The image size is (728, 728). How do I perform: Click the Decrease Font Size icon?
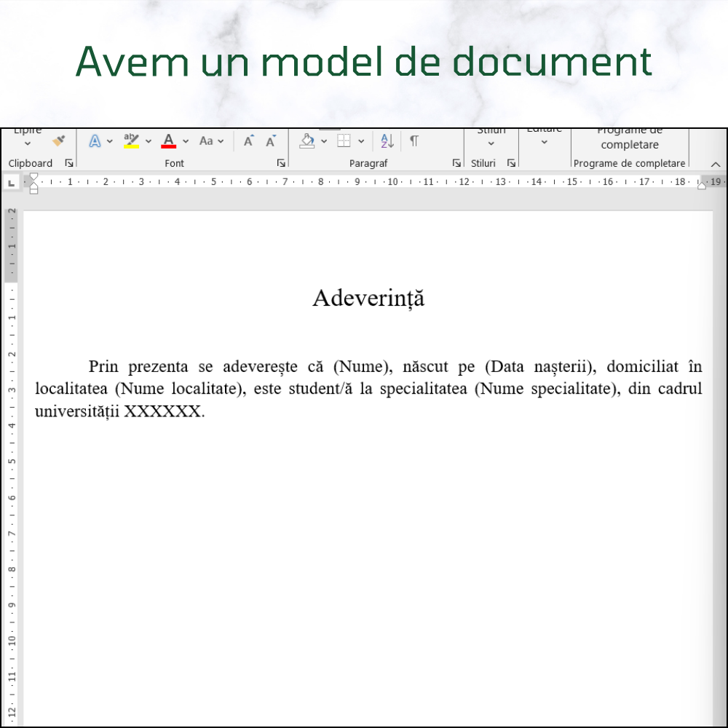tap(271, 141)
